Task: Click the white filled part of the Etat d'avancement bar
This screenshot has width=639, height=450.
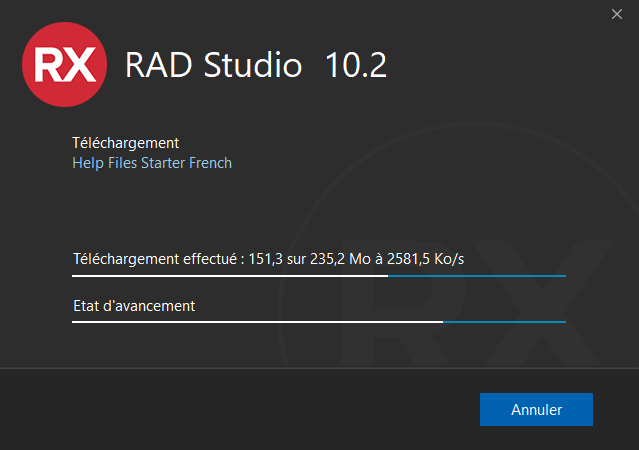Action: 257,322
